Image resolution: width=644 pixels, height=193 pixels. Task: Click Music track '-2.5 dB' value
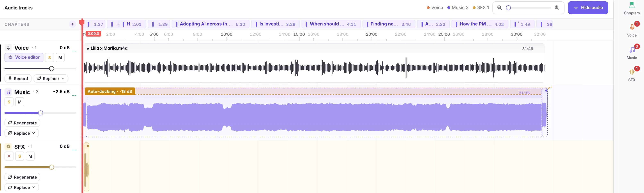click(x=61, y=92)
